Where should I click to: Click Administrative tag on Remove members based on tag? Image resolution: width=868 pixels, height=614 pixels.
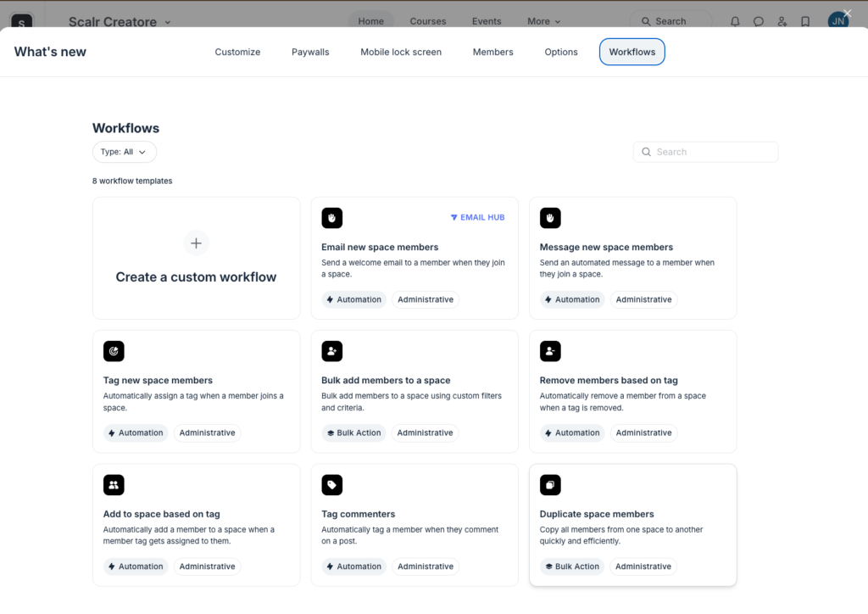[643, 433]
